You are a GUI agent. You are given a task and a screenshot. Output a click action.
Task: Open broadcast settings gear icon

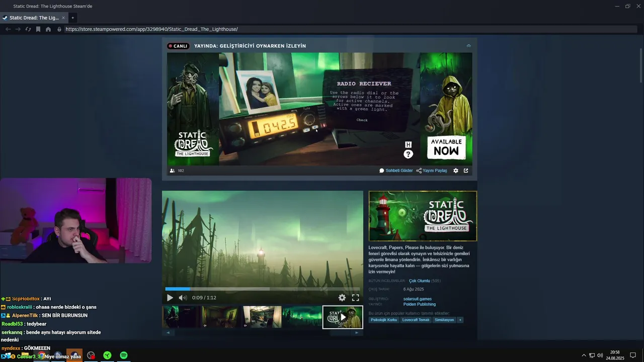click(456, 170)
